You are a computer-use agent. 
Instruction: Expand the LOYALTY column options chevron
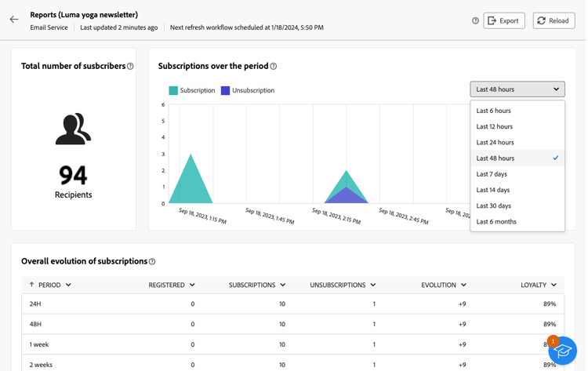point(554,285)
